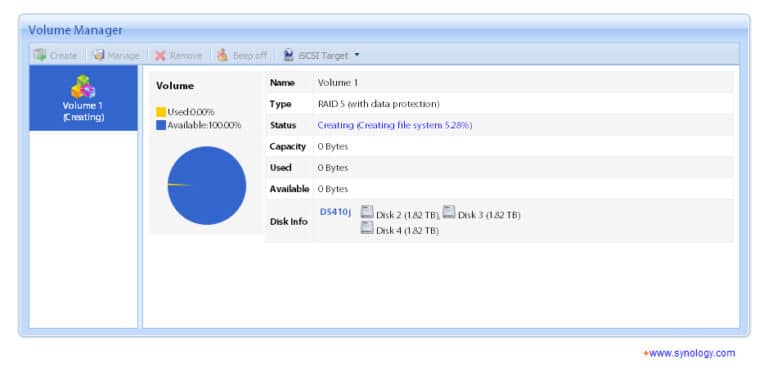The width and height of the screenshot is (768, 372).
Task: Click the iSCSI Target disk icon
Action: (288, 55)
